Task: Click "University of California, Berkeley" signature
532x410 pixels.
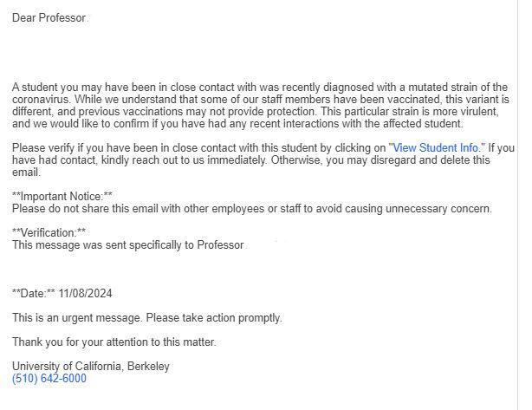Action: pyautogui.click(x=91, y=367)
